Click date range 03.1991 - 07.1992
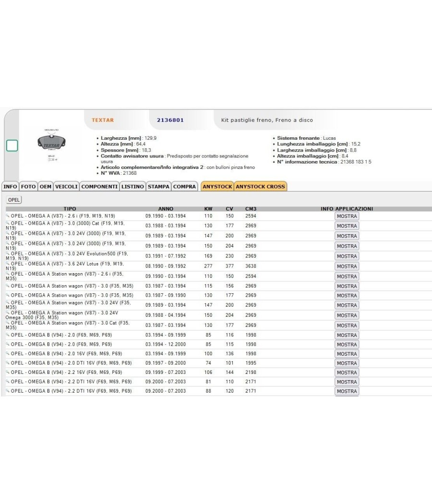The width and height of the screenshot is (432, 504). [166, 256]
